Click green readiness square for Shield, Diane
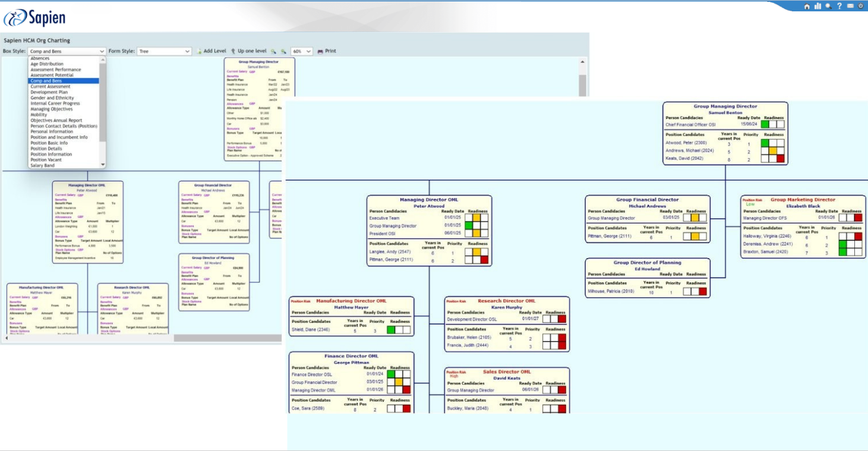 391,330
